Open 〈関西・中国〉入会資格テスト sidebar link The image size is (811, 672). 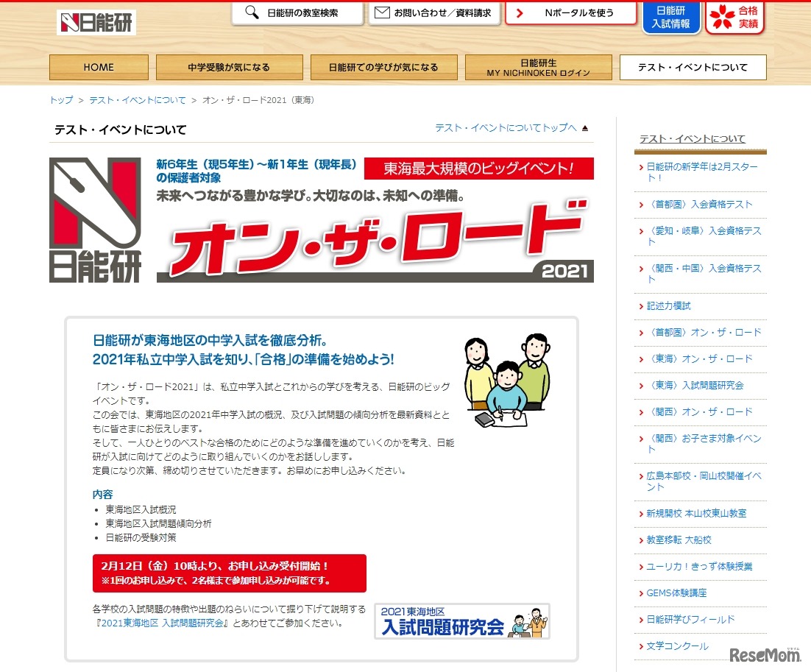pos(704,274)
